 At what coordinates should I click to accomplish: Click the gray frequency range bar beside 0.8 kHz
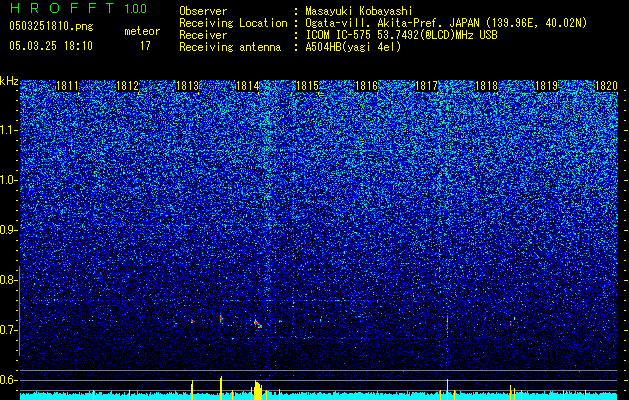[x=19, y=311]
